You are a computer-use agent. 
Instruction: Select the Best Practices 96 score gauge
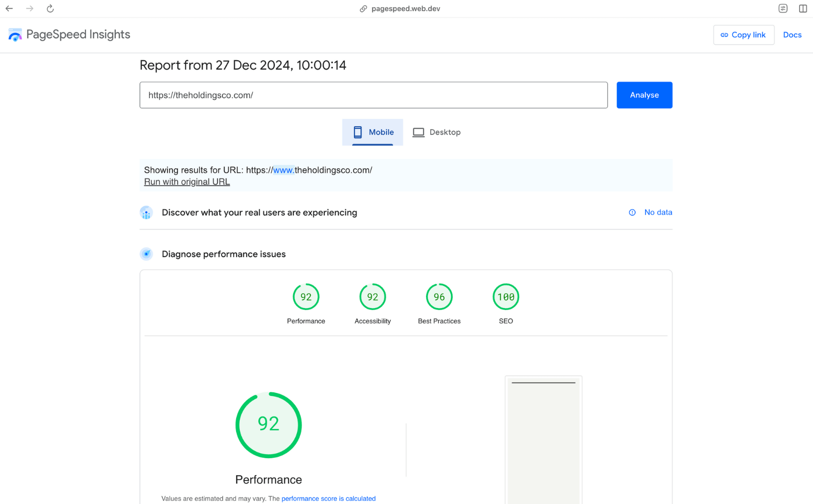(x=439, y=297)
